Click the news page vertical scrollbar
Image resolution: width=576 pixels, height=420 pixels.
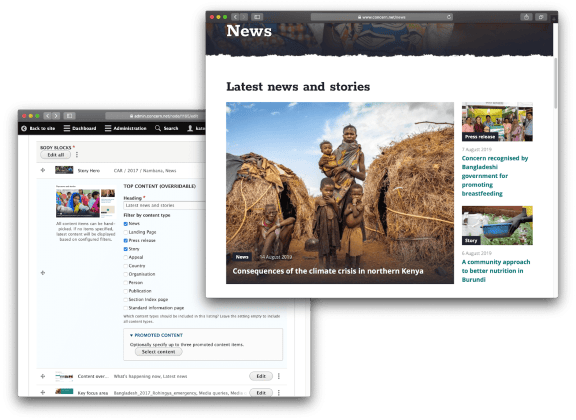(555, 83)
